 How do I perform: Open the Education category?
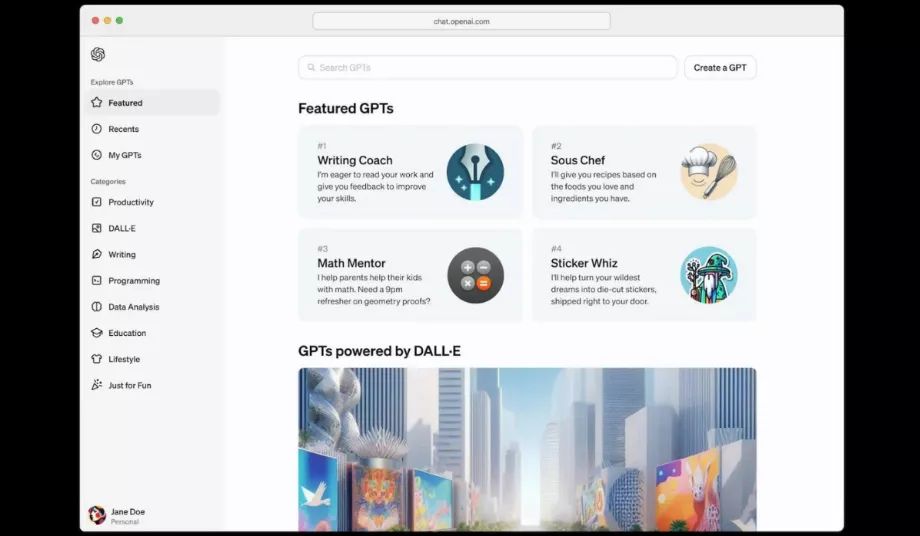click(152, 333)
